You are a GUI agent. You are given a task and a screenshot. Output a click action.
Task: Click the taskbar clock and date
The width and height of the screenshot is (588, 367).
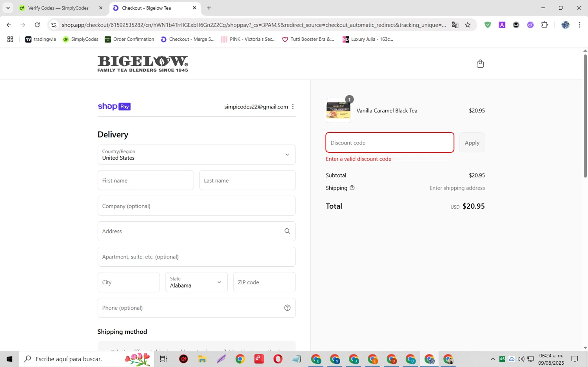[551, 359]
